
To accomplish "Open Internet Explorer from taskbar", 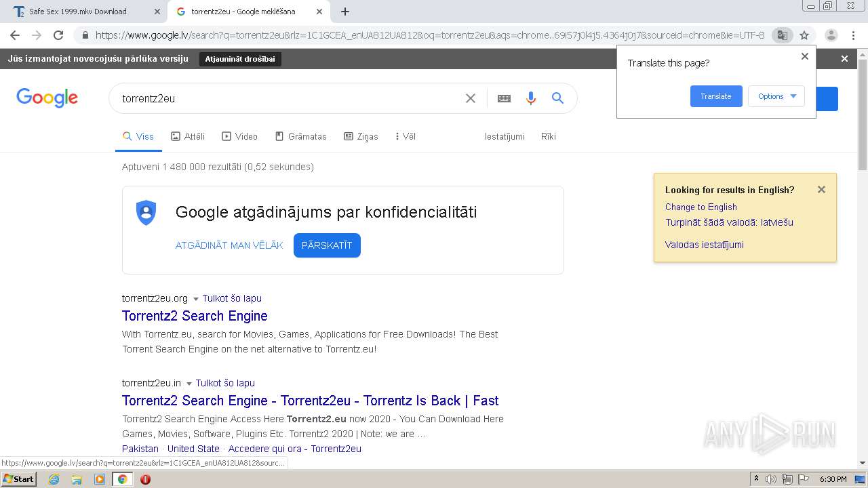I will 54,479.
